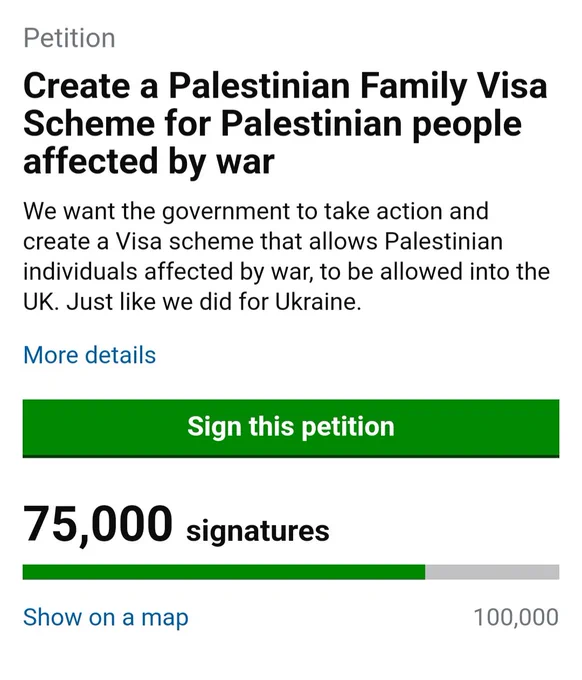Click the title line 'Create a Palestinian Family Visa'
582x680 pixels.
285,86
